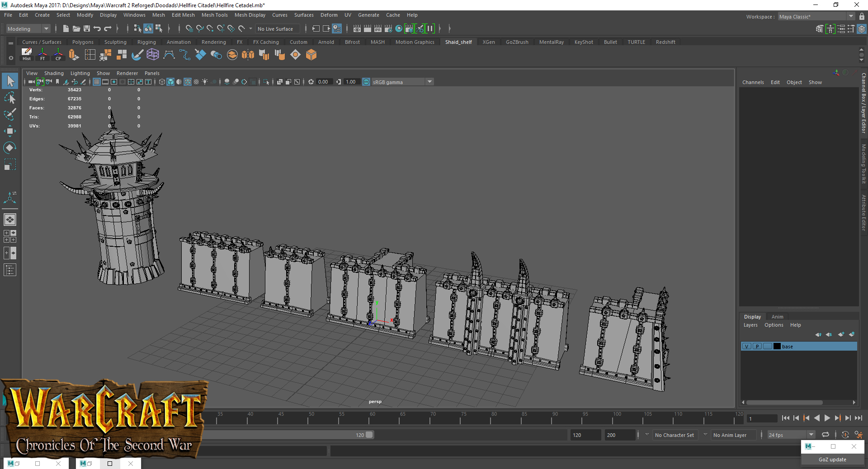Toggle base layer visibility V box
Viewport: 868px width, 469px height.
point(747,346)
